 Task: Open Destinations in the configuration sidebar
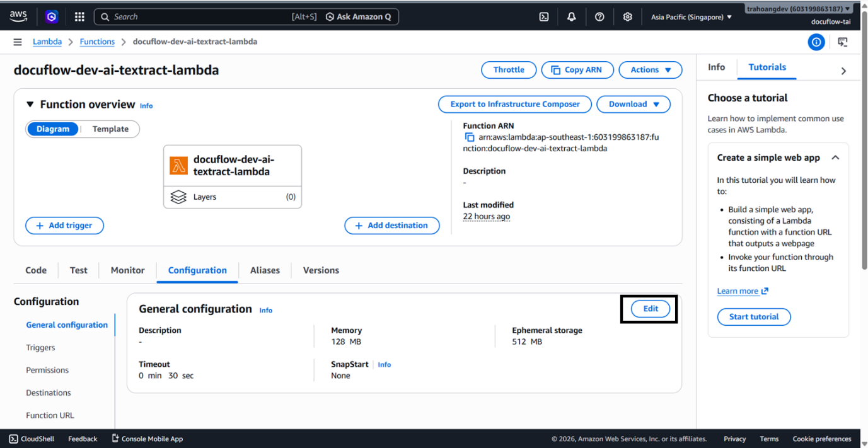pos(49,393)
